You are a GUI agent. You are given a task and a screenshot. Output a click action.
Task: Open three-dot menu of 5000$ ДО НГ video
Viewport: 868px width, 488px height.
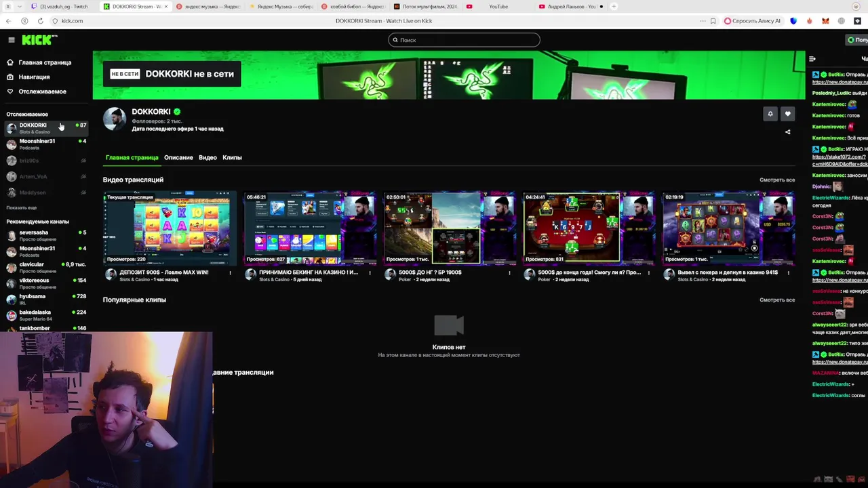[x=509, y=272]
